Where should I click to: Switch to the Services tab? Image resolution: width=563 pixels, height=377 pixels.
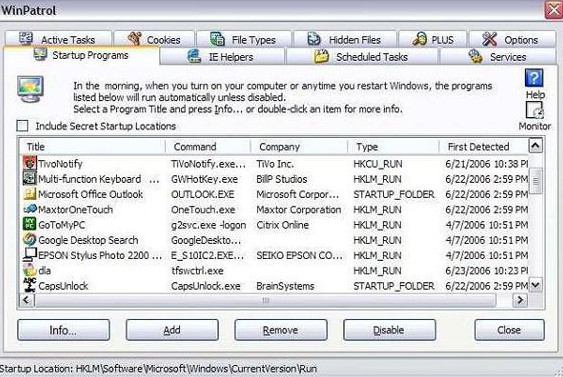(x=498, y=57)
